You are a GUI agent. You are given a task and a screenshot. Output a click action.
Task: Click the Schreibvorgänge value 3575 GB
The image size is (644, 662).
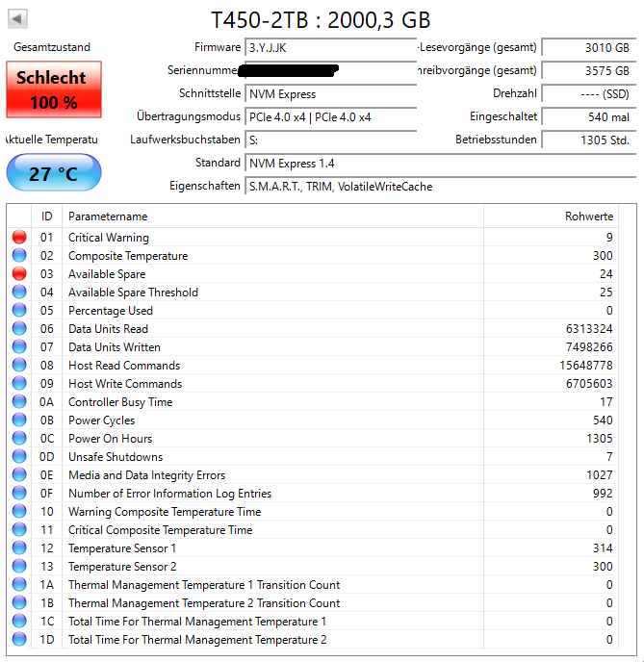coord(589,70)
